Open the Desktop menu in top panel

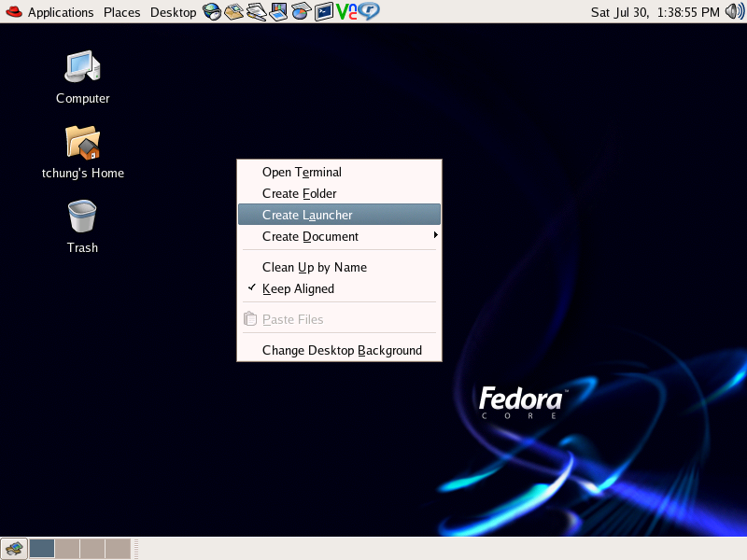[173, 12]
